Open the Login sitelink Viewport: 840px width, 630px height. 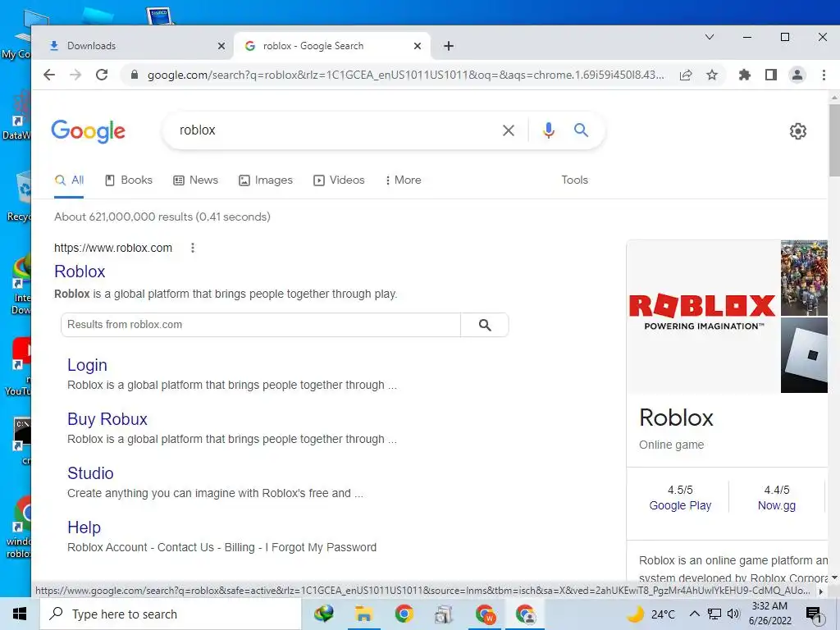click(x=87, y=365)
